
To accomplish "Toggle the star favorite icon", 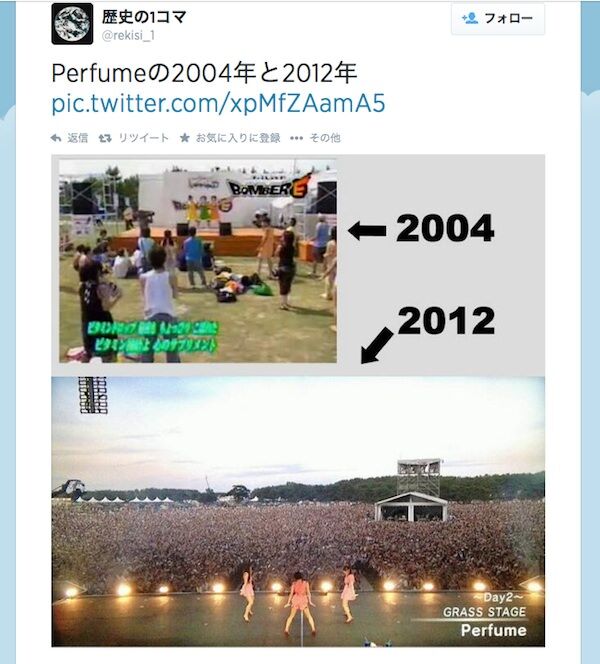I will 185,138.
